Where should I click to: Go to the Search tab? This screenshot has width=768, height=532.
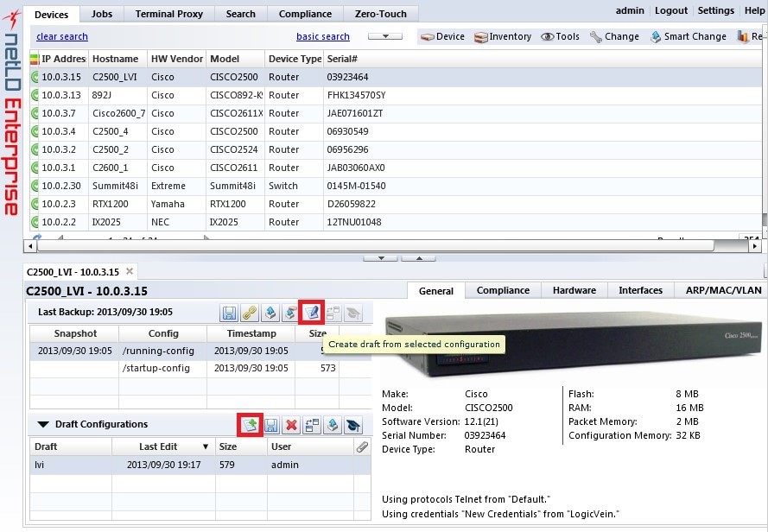click(240, 14)
